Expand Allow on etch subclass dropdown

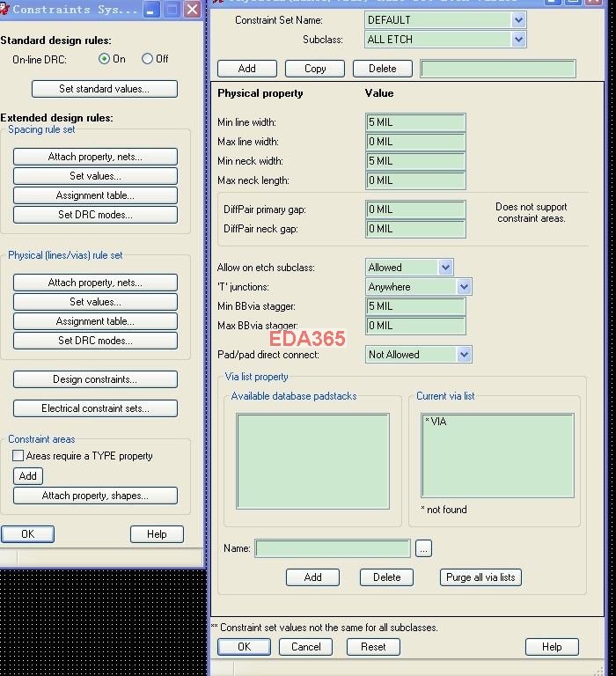[x=445, y=268]
